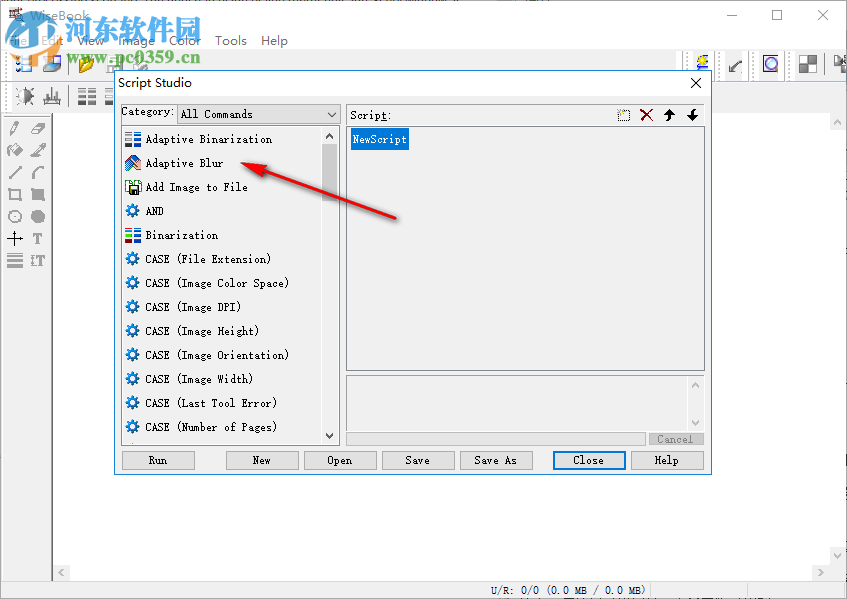Click main window vertical scroll down arrow
The image size is (847, 599).
coord(837,555)
